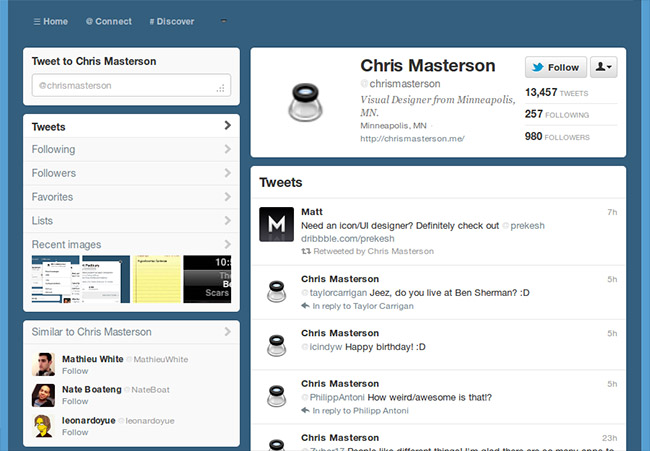
Task: Click the tweet box for @chrismasterson
Action: 131,85
